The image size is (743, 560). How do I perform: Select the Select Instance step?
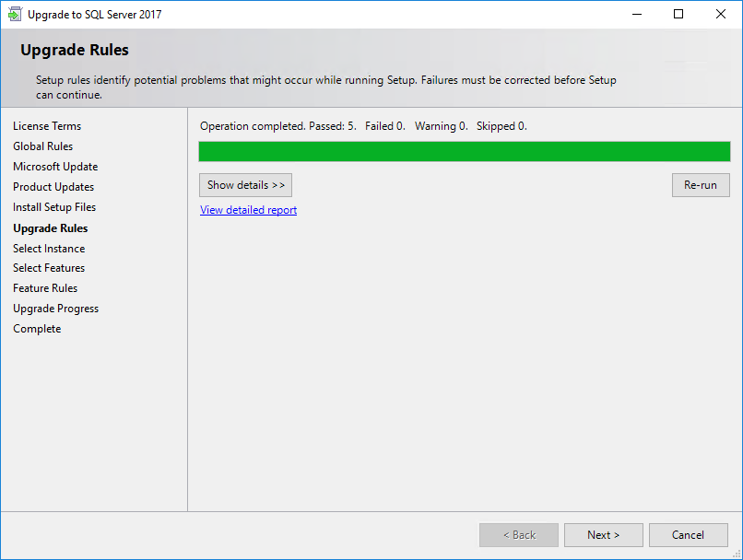(49, 249)
